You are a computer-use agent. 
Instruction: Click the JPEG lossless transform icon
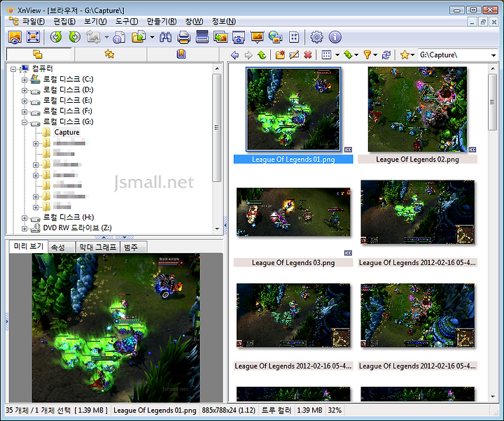coord(93,37)
